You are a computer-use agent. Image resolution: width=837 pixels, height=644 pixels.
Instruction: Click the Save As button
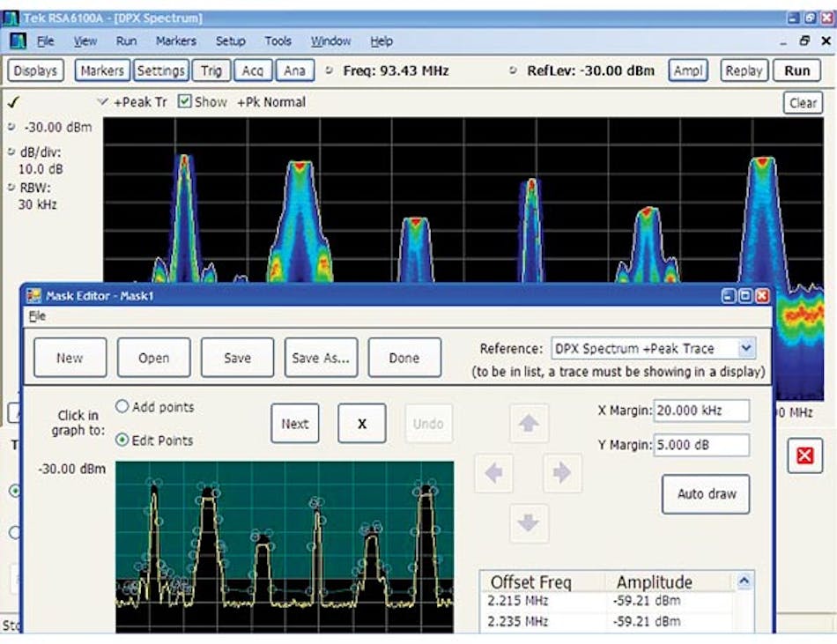tap(319, 357)
